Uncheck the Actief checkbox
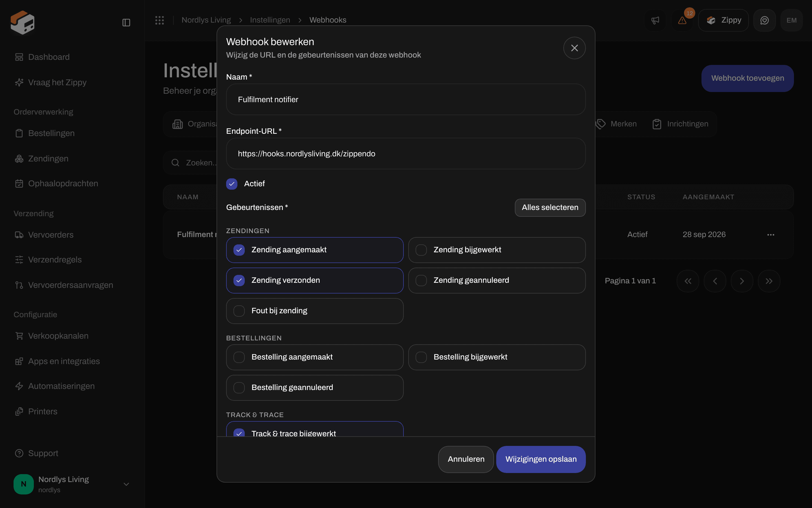Screen dimensions: 812x508 click(x=232, y=184)
